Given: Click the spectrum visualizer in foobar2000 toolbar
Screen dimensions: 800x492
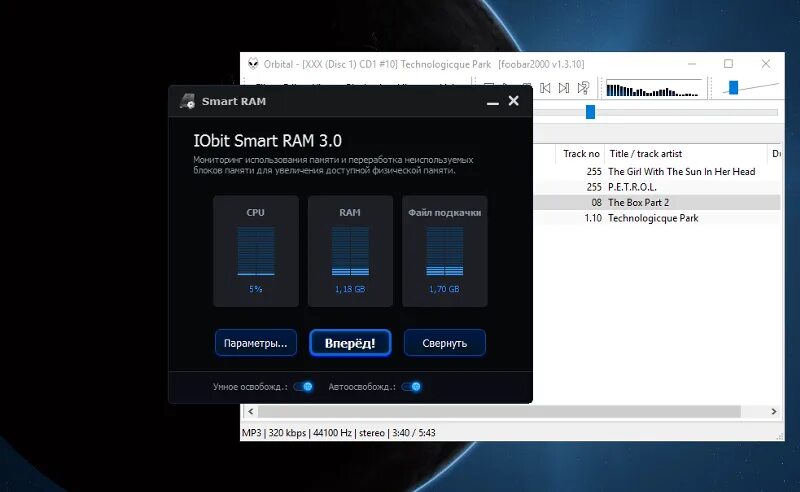Looking at the screenshot, I should (653, 88).
